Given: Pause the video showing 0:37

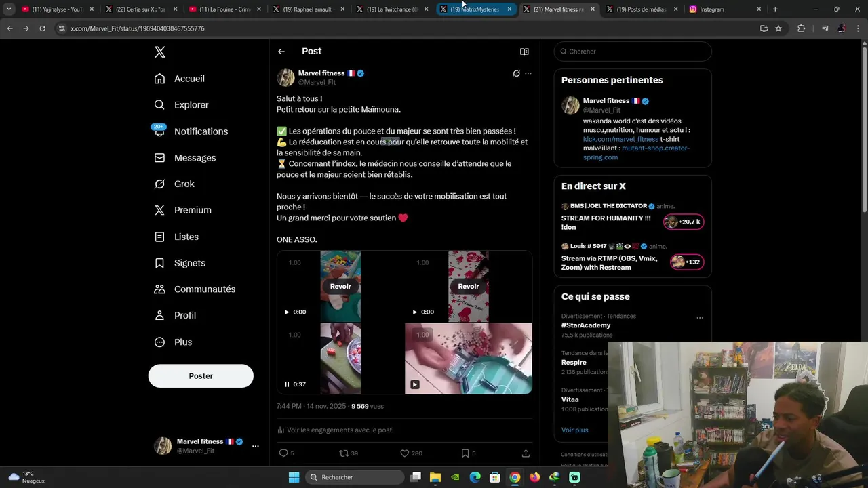Looking at the screenshot, I should 287,384.
